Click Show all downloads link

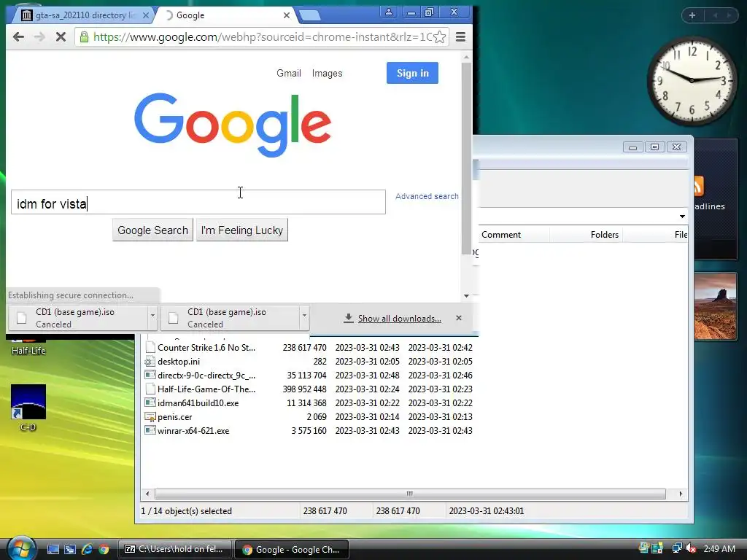pyautogui.click(x=399, y=319)
